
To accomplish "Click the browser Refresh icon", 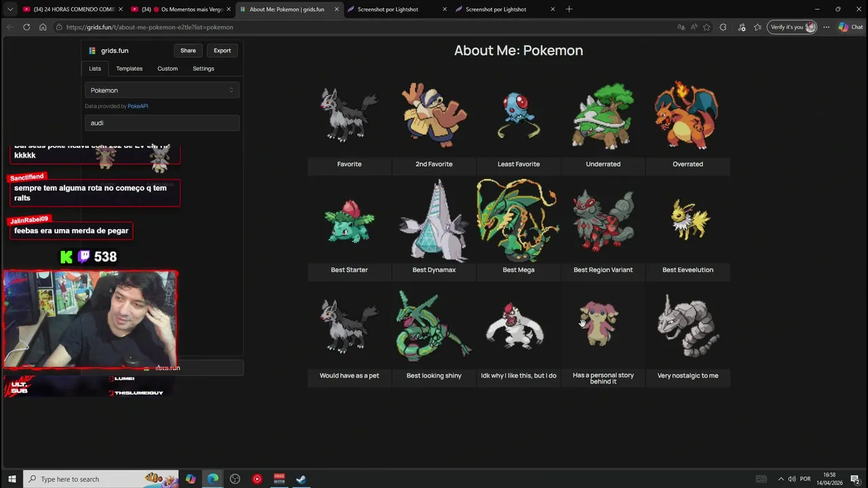I will pos(26,27).
